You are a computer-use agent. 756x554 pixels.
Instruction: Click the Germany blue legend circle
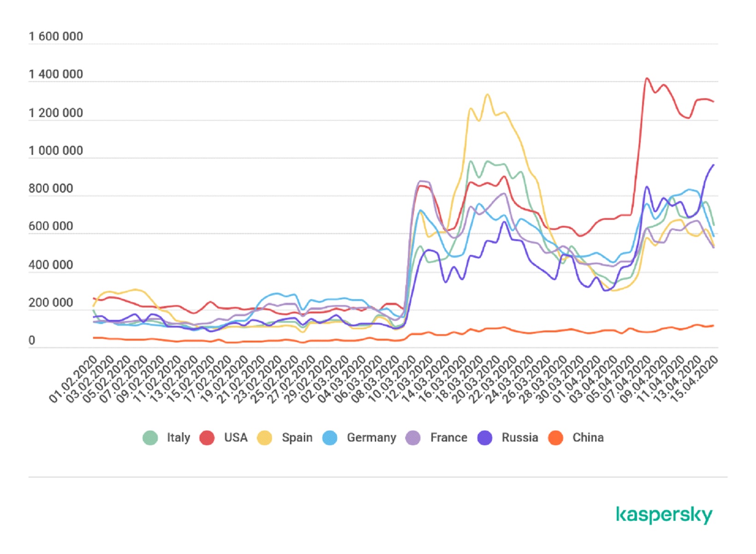pos(330,438)
